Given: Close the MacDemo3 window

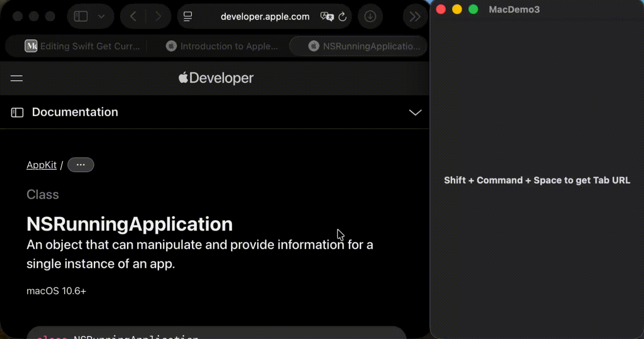Looking at the screenshot, I should (441, 10).
